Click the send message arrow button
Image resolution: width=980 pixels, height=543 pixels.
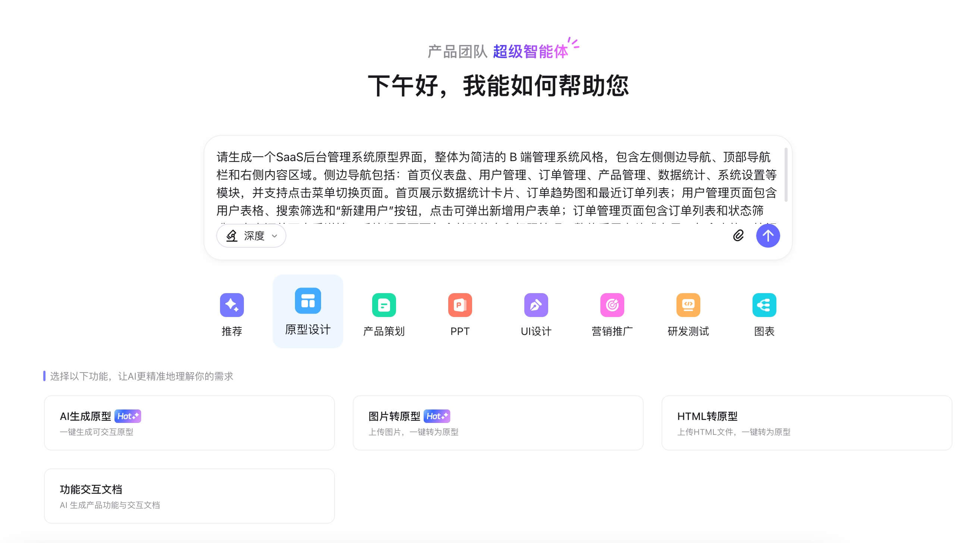pos(768,236)
